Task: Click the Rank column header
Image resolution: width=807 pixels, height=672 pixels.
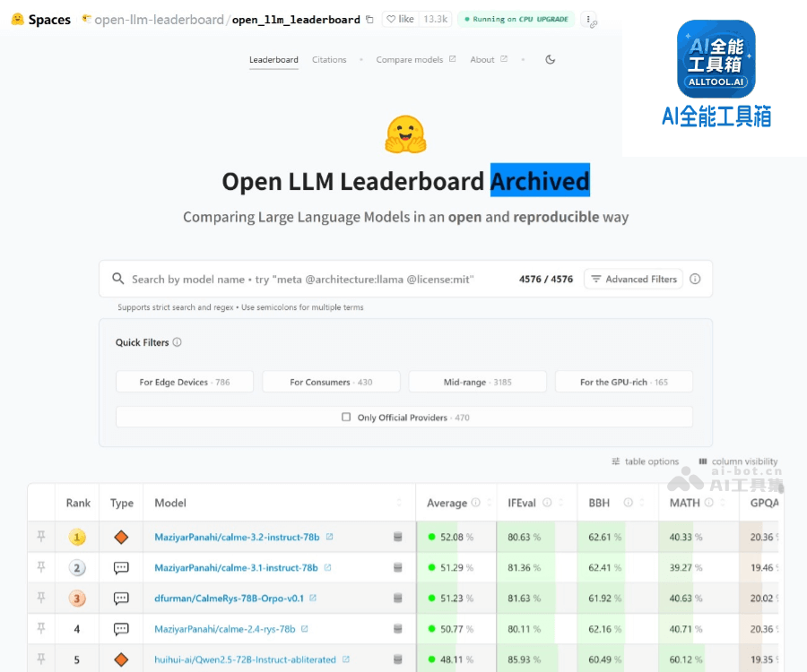Action: click(78, 503)
